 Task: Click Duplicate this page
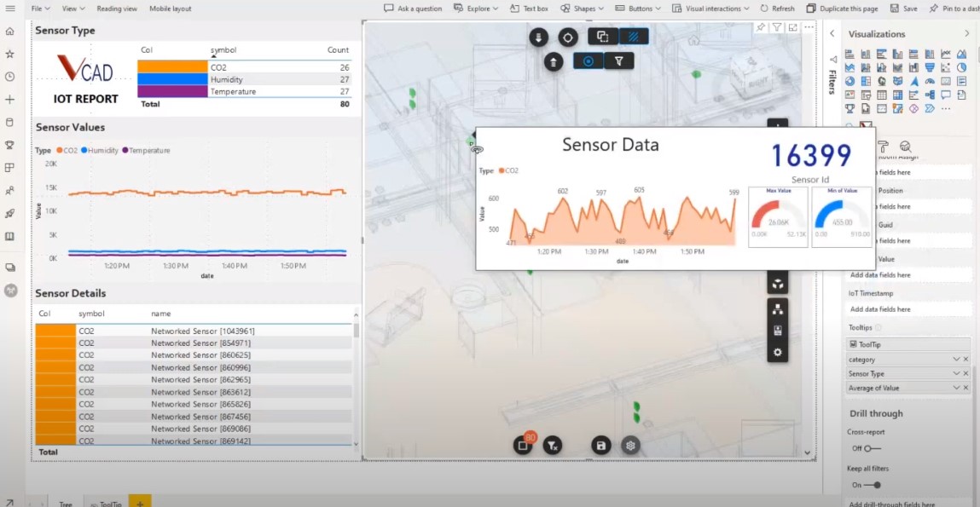coord(842,9)
